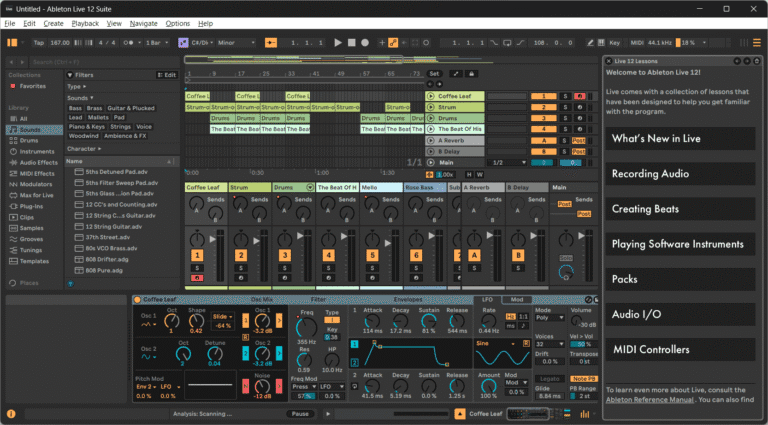This screenshot has height=425, width=768.
Task: Click the LFO retrigger R button
Action: [x=527, y=344]
